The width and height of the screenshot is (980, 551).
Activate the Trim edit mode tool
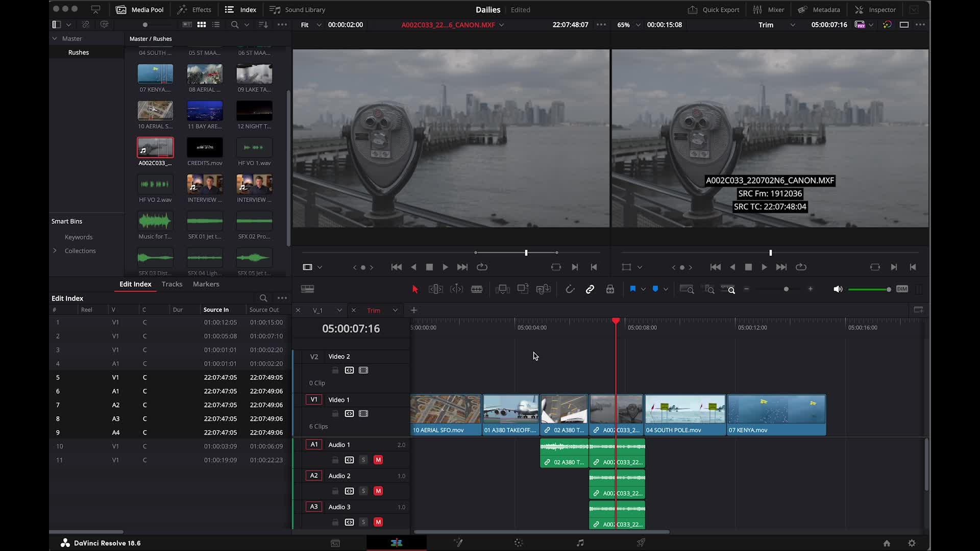click(435, 289)
